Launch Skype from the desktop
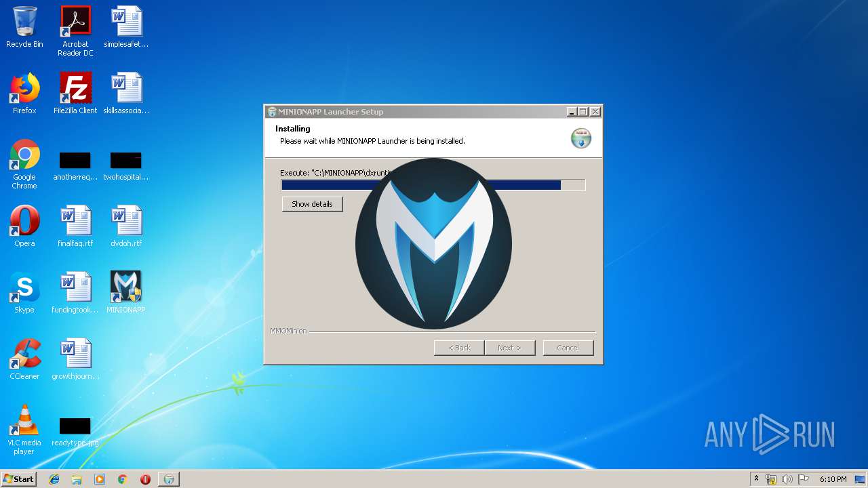 click(24, 293)
